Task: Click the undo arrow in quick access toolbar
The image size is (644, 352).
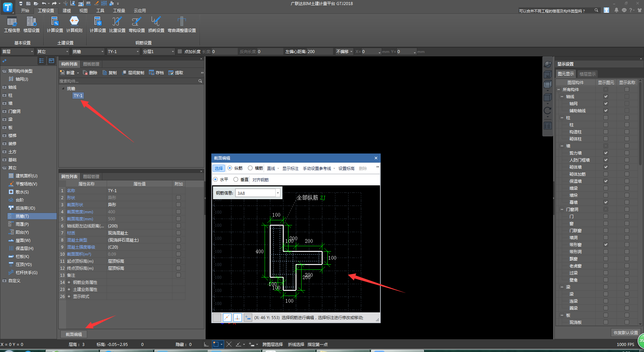Action: coord(44,3)
